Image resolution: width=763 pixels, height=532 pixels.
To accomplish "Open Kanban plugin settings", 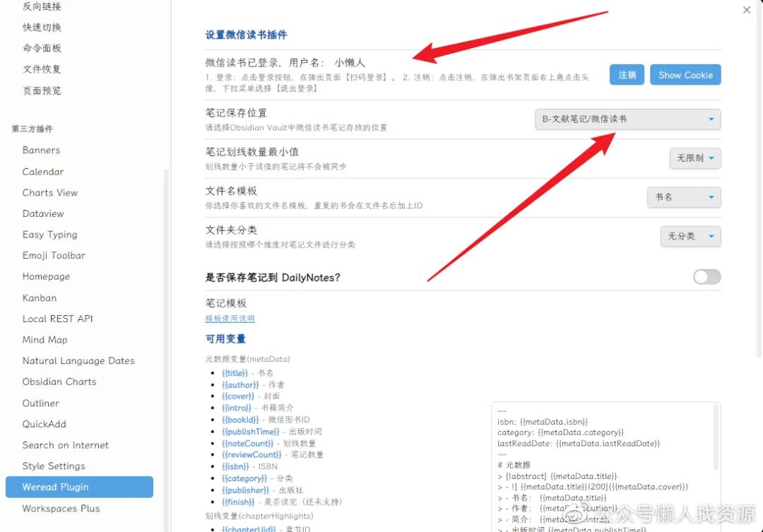I will point(40,297).
